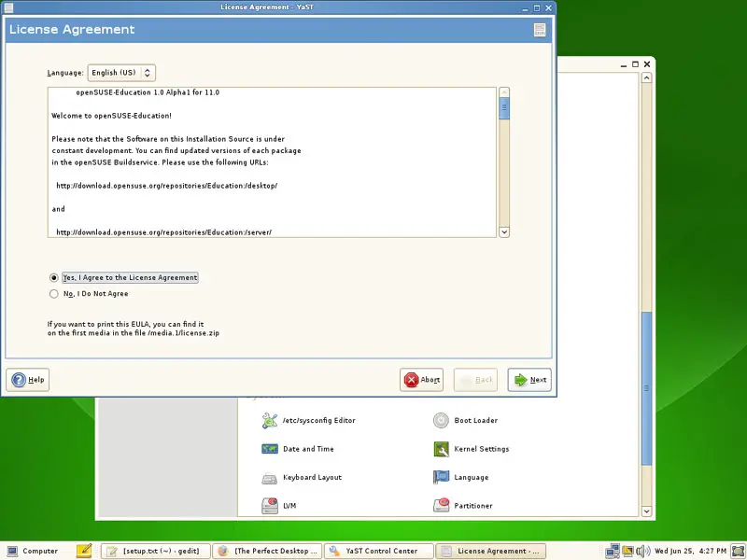Switch to setup.txt gedit taskbar window
The width and height of the screenshot is (747, 560).
[155, 551]
